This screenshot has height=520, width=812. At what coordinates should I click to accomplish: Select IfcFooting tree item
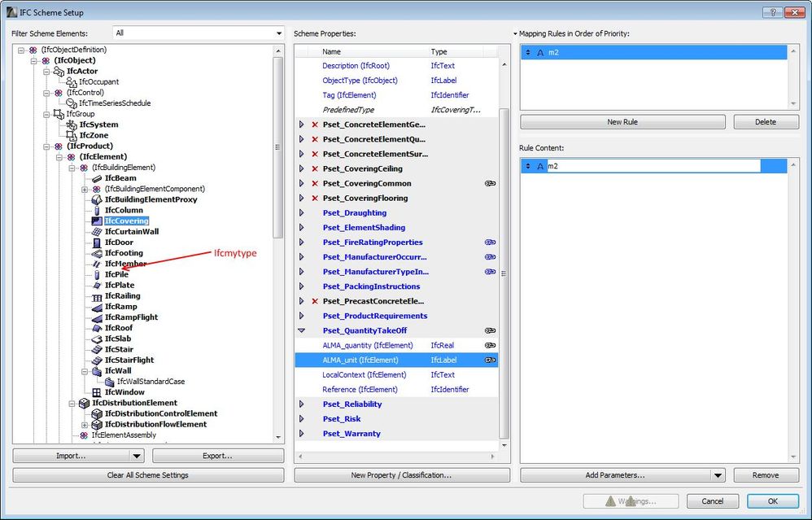(x=124, y=253)
